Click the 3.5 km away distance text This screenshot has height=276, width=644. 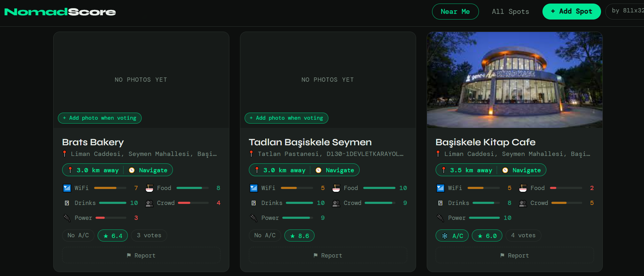[471, 170]
